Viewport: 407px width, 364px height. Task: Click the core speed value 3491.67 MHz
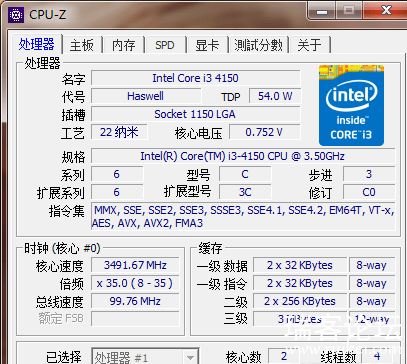tap(135, 265)
